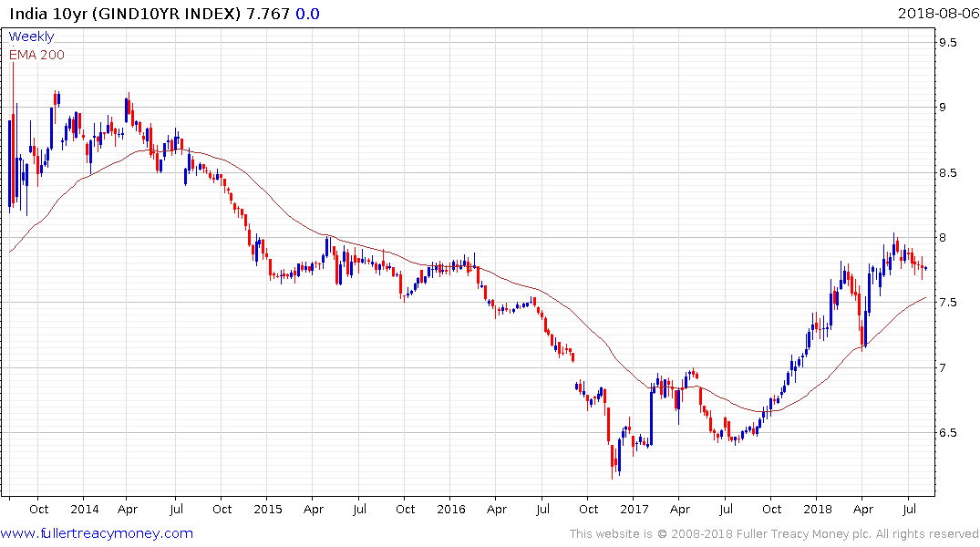Click the Jul label after 2018

click(x=910, y=510)
